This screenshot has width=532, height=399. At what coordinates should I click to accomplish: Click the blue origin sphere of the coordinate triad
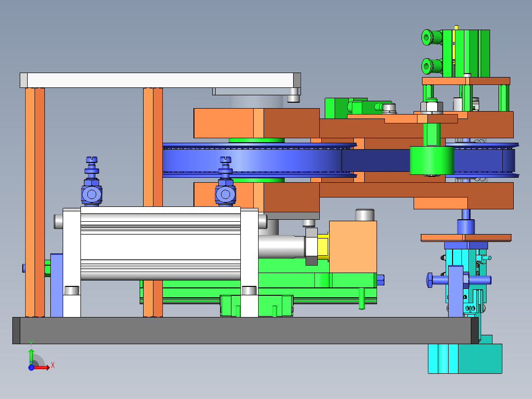click(31, 367)
